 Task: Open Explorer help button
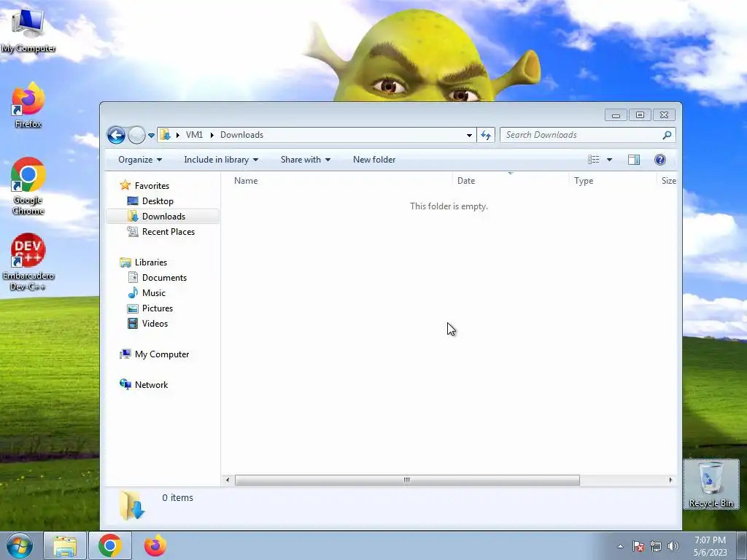[x=659, y=160]
